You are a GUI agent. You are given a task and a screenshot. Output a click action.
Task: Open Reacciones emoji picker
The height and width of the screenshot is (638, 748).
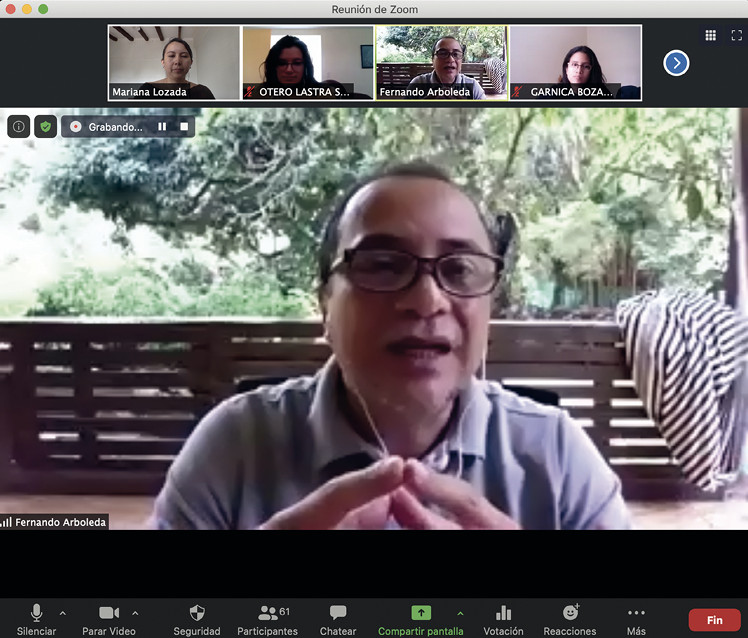pos(570,619)
